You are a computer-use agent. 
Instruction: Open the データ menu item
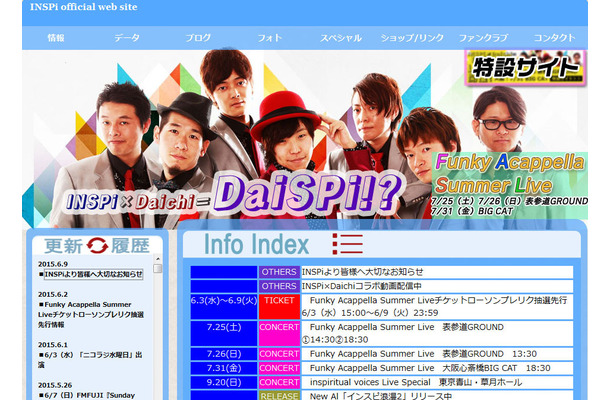[127, 38]
